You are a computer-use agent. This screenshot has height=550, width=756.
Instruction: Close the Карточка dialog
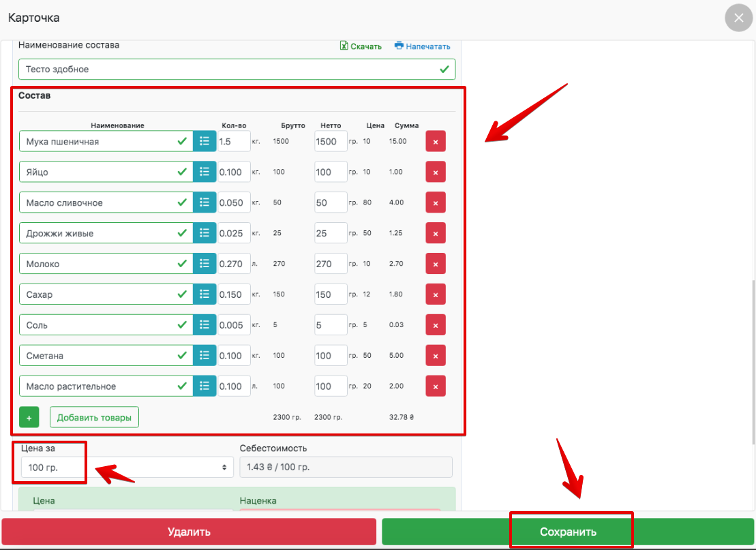coord(738,18)
